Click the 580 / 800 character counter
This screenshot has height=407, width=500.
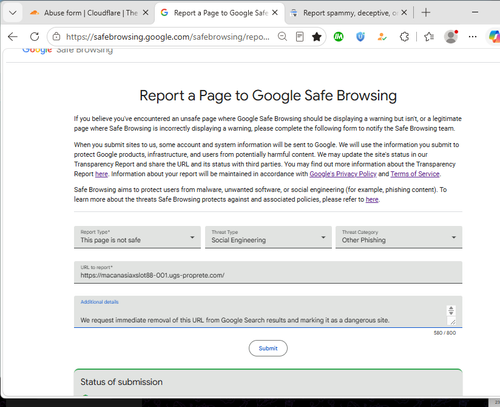pyautogui.click(x=445, y=333)
